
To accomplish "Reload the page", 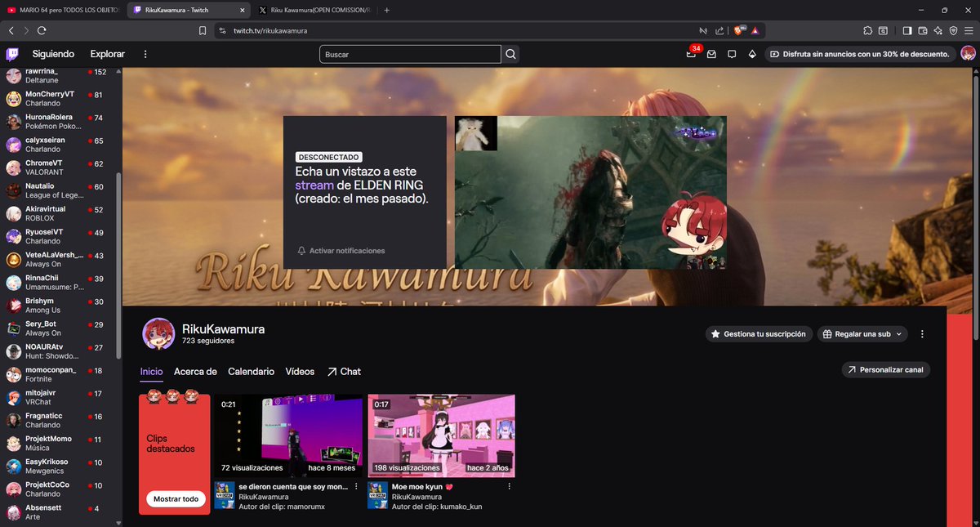I will 42,30.
